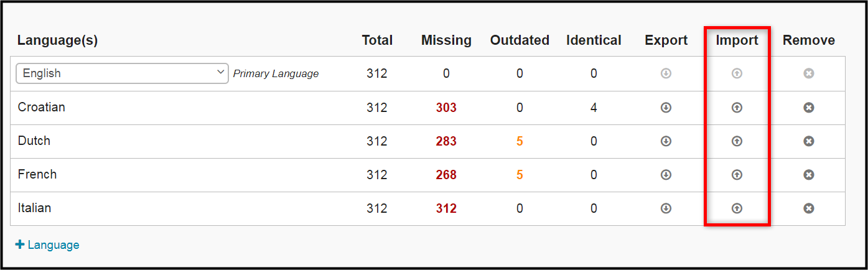
Task: Remove the Croatian language
Action: 808,108
